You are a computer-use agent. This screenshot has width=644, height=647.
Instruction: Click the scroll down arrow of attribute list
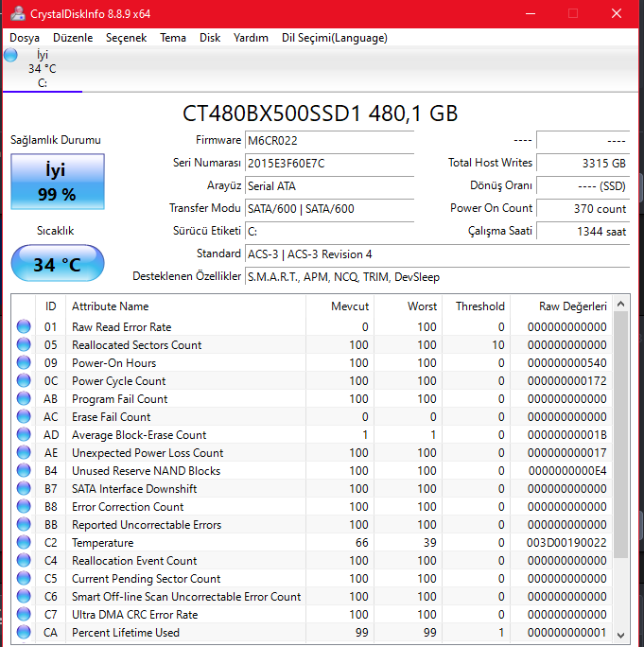(620, 635)
